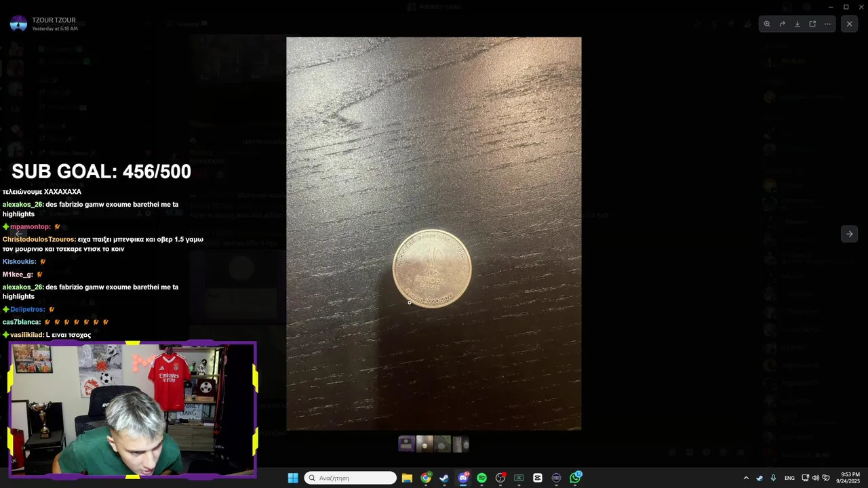Forward the image using the arrow icon
The image size is (868, 488).
[782, 24]
